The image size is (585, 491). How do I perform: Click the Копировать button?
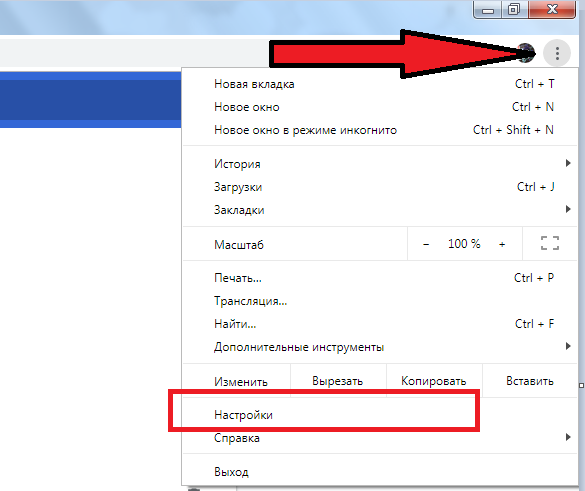(434, 381)
